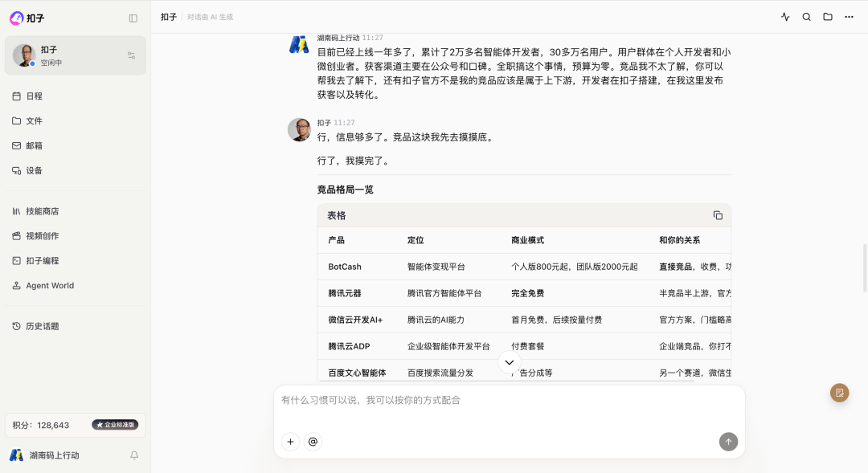This screenshot has height=473, width=868.
Task: Select the 百度文心智能体 table cell
Action: click(x=357, y=373)
